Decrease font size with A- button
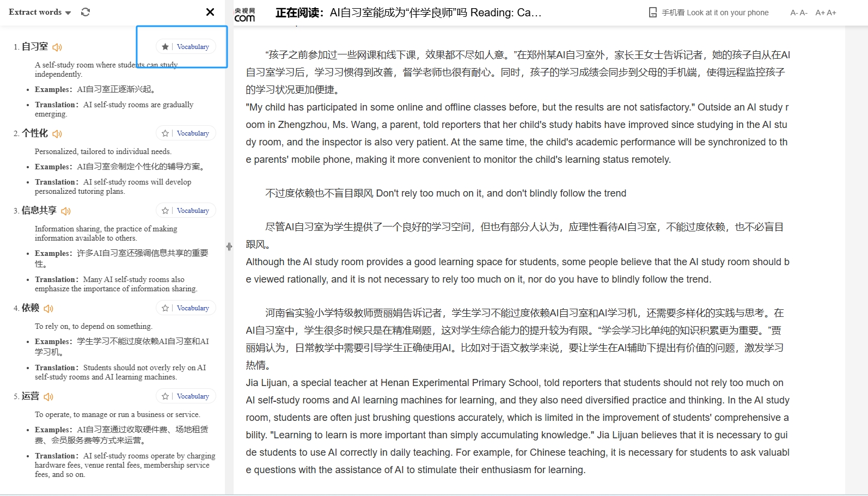Screen dimensions: 868x496 [x=799, y=13]
